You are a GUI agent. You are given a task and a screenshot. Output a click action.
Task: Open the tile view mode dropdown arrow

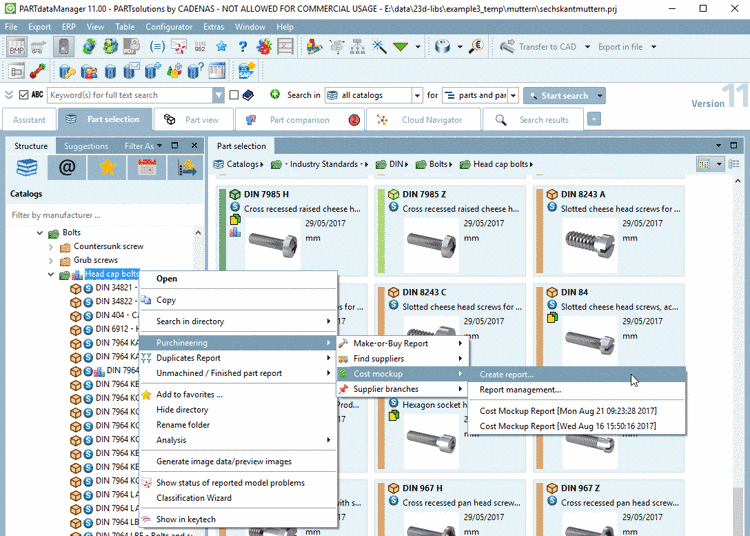[719, 164]
